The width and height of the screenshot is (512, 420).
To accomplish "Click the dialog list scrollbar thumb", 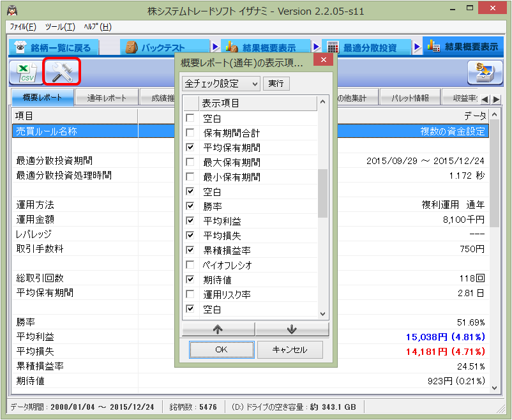I will [x=322, y=193].
